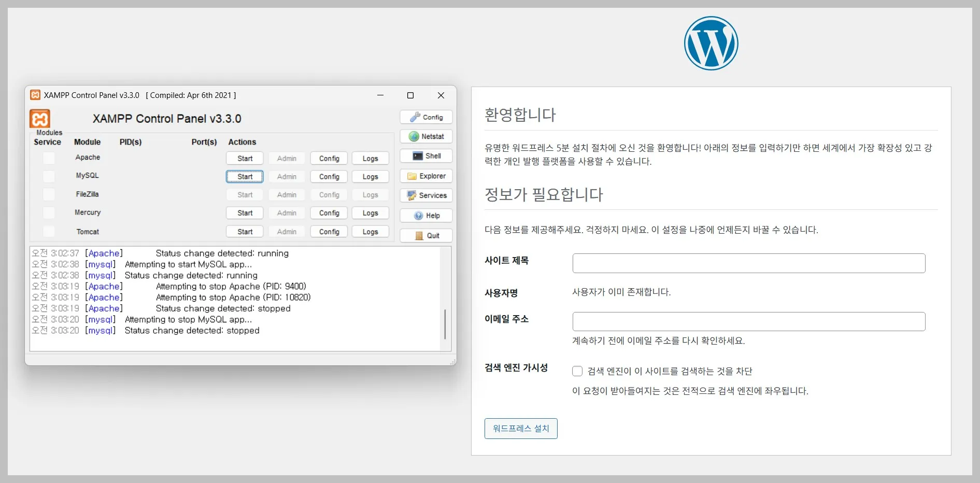The height and width of the screenshot is (483, 980).
Task: View Logs for Apache
Action: click(x=370, y=159)
